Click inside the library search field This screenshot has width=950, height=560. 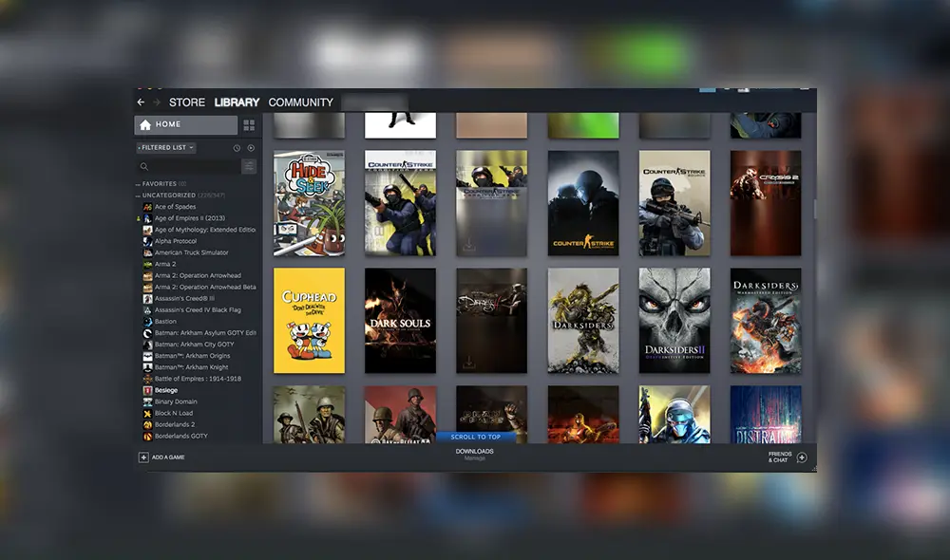[x=190, y=166]
